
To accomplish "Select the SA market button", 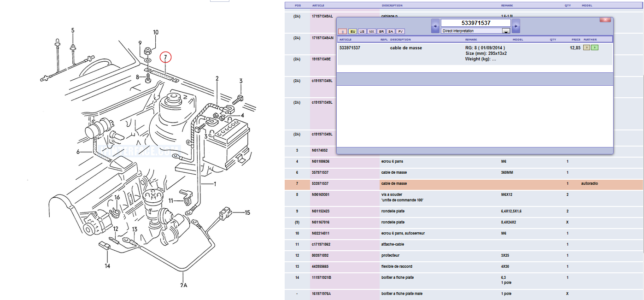I will (391, 31).
